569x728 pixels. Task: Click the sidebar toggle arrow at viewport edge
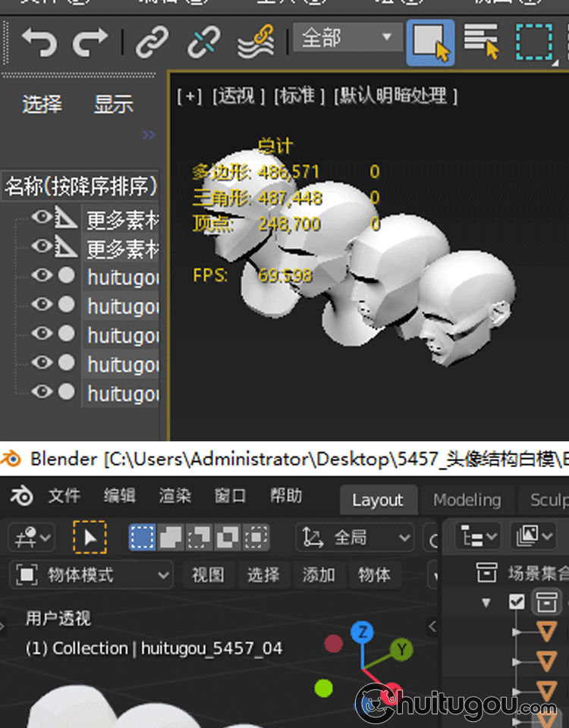432,626
